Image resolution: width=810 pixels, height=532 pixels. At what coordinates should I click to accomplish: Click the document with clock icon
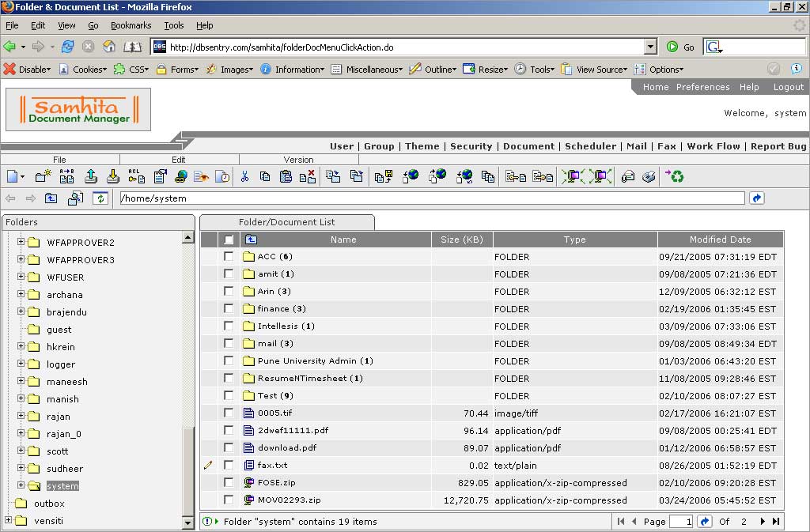(222, 177)
